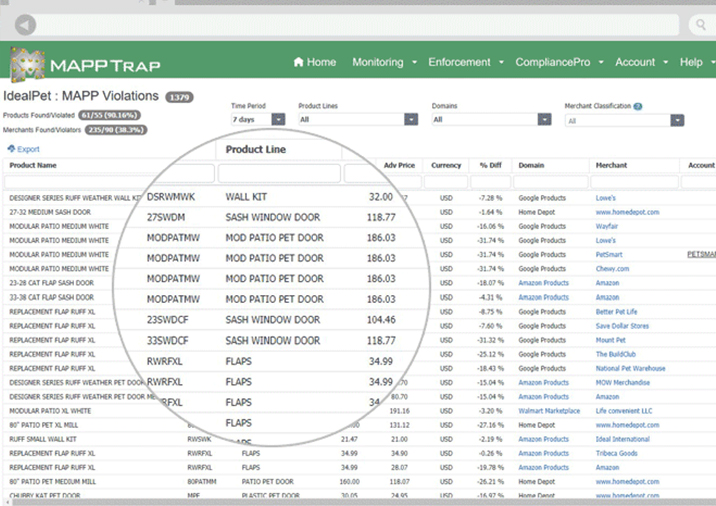Click the Home house icon

[x=298, y=62]
